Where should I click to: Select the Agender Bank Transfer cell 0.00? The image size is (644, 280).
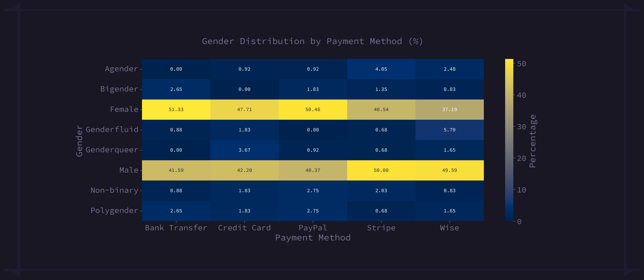tap(176, 69)
